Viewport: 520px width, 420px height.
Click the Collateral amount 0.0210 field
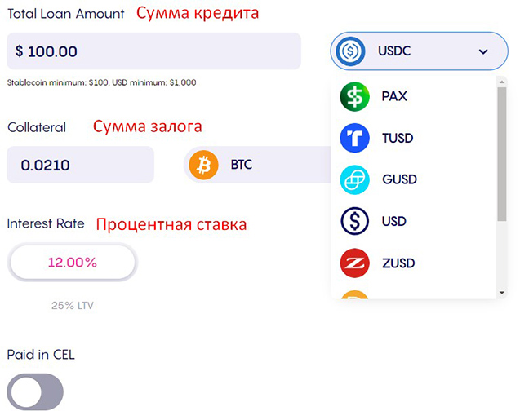point(80,165)
